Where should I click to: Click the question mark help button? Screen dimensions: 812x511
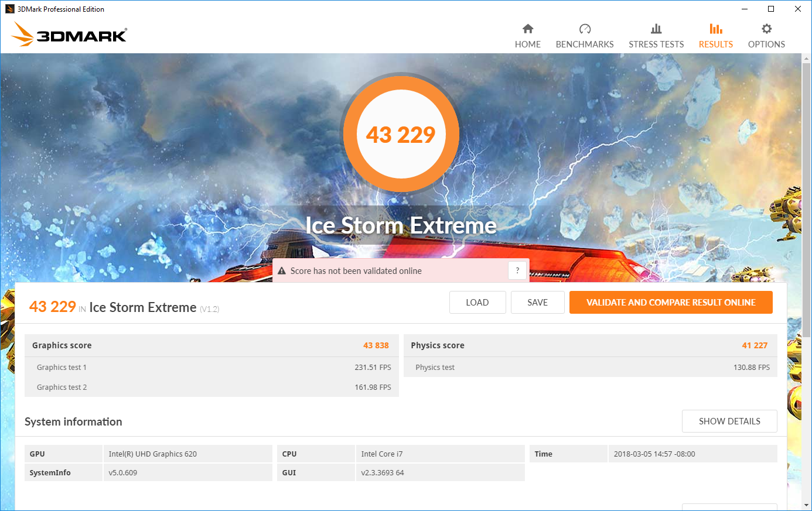click(517, 270)
